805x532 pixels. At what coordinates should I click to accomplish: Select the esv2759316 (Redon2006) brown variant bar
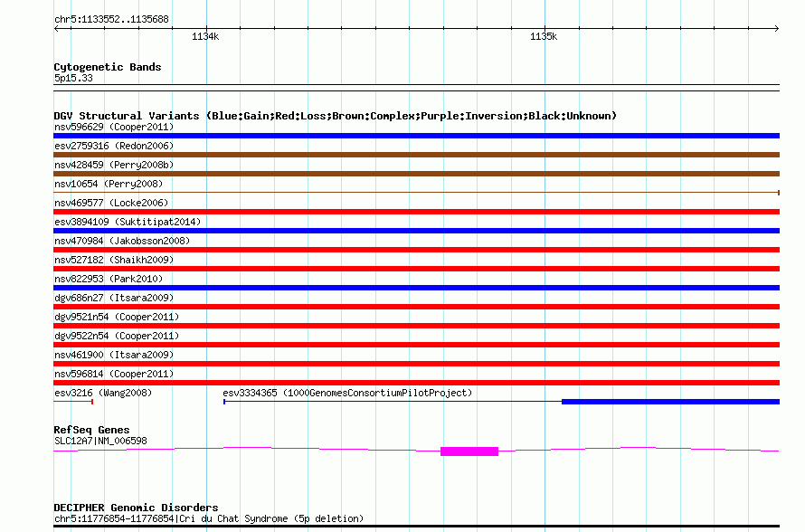(416, 155)
